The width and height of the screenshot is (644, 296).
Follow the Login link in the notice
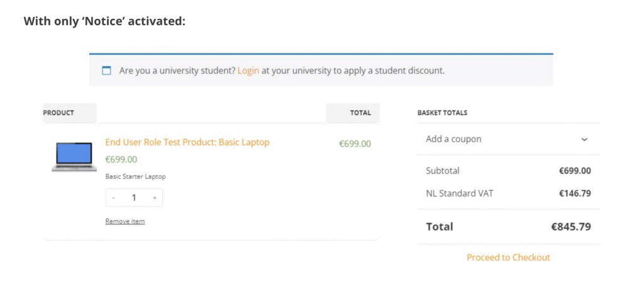(x=248, y=71)
